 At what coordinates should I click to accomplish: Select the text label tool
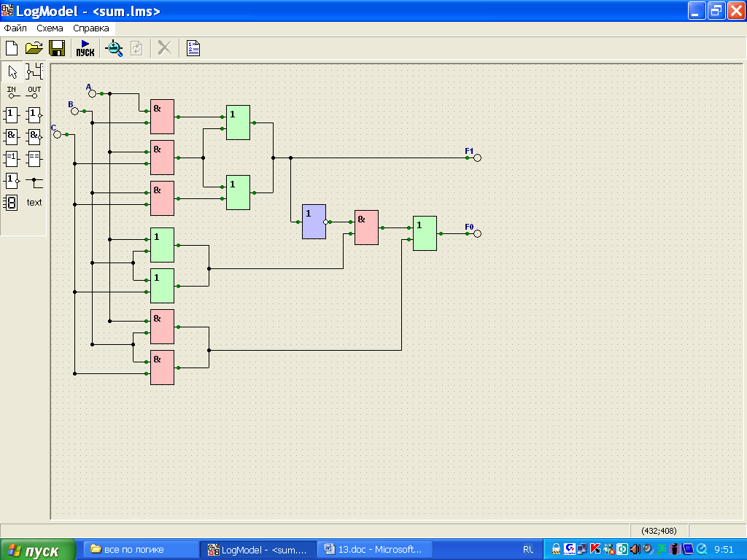point(34,203)
